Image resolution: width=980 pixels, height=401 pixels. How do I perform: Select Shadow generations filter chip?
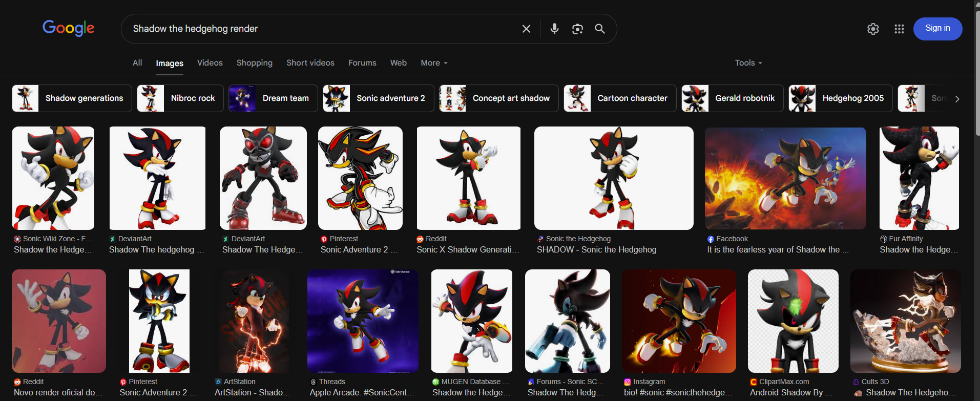72,98
